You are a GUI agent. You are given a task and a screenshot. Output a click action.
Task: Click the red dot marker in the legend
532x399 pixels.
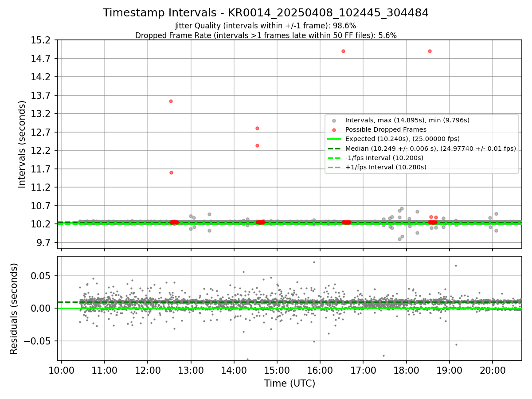[x=334, y=130]
